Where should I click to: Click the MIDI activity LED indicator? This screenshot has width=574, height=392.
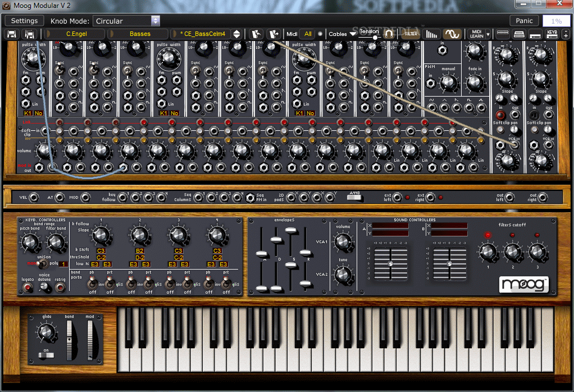(x=320, y=34)
